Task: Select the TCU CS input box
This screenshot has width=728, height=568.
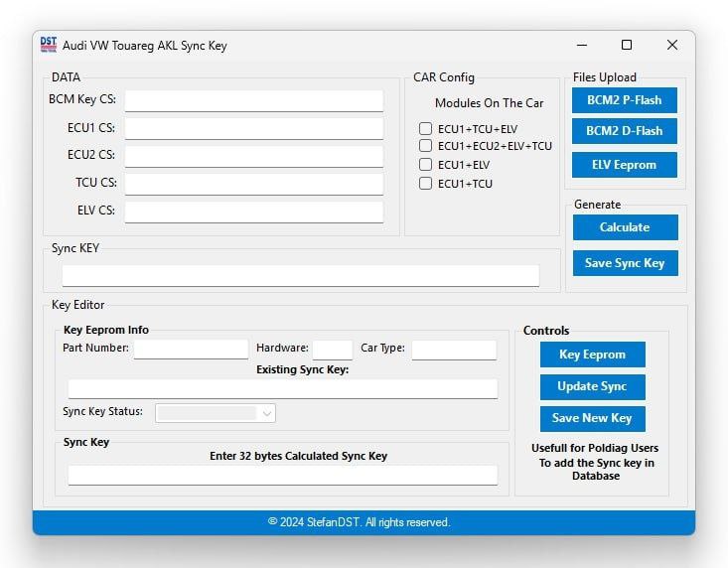Action: pos(253,184)
